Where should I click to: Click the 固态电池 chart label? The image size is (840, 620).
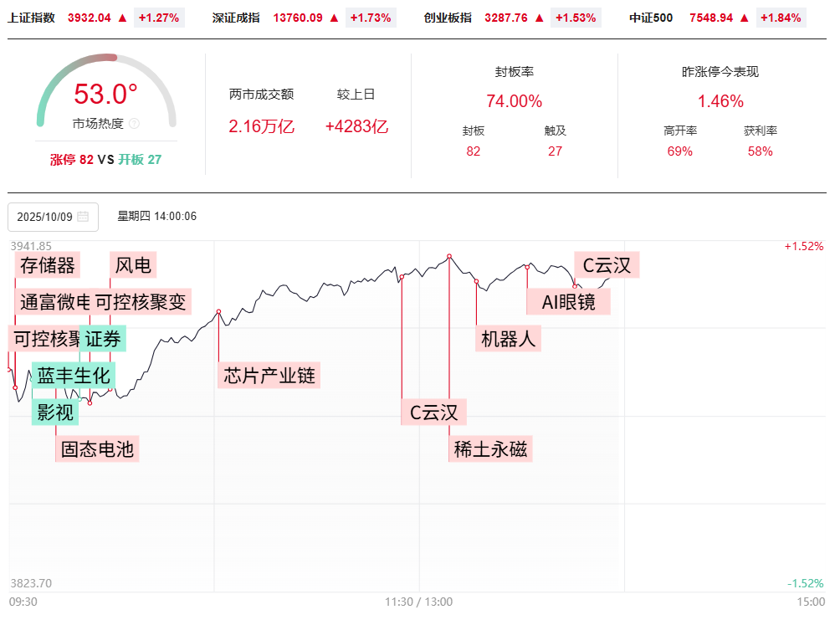coord(97,449)
